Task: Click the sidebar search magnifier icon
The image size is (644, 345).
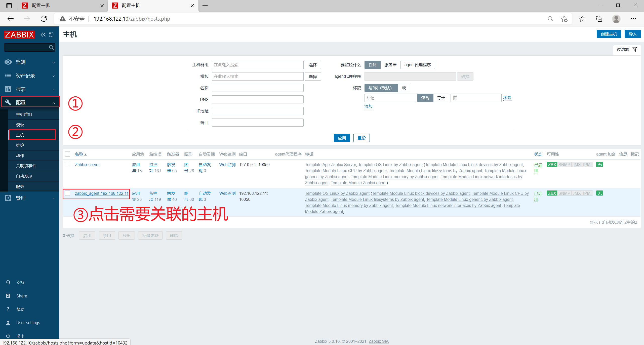Action: tap(51, 47)
